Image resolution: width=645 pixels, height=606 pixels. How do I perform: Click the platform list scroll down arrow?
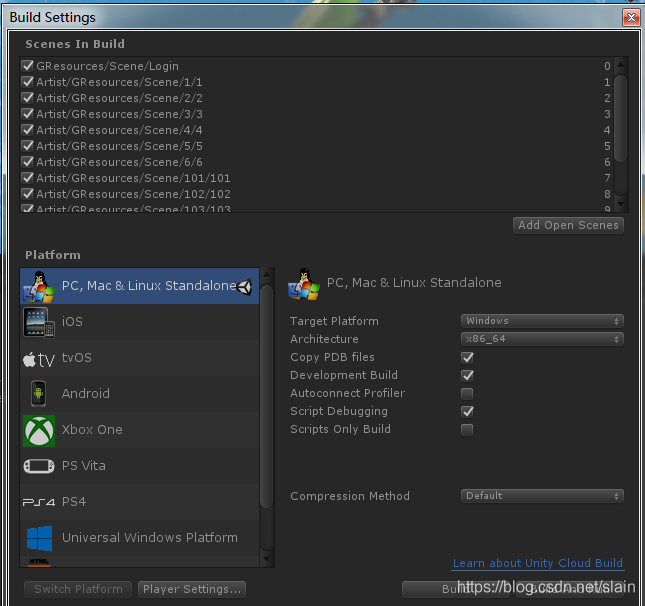tap(267, 560)
